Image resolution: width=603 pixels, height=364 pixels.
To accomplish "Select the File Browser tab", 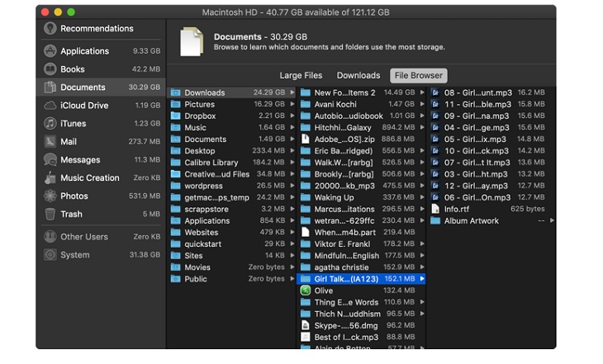I will pos(419,75).
